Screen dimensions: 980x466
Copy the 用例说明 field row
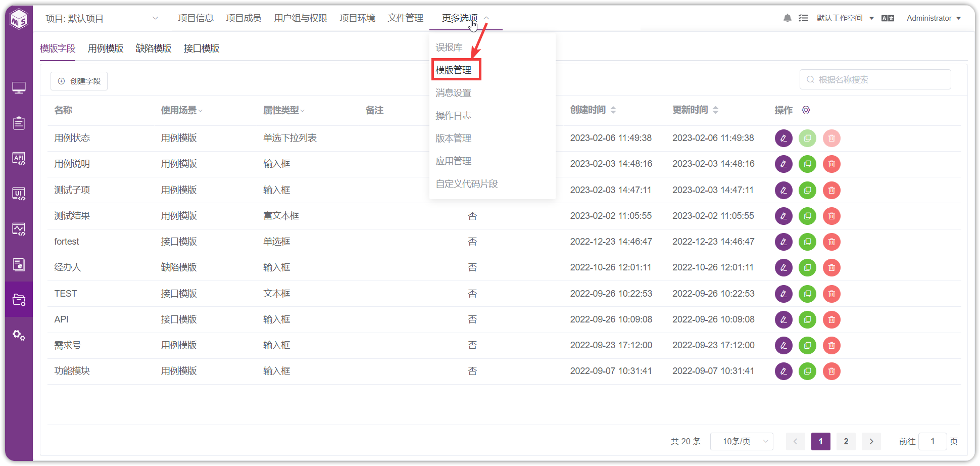coord(807,164)
